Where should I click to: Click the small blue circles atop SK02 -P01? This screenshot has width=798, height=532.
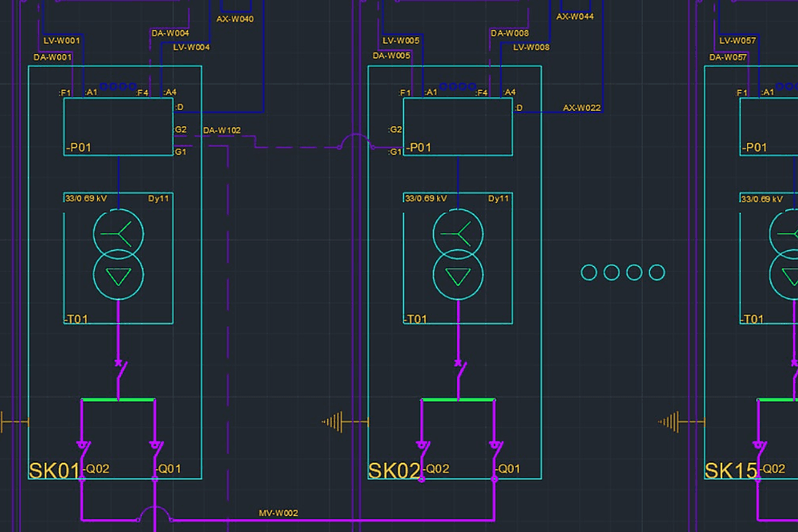[457, 87]
